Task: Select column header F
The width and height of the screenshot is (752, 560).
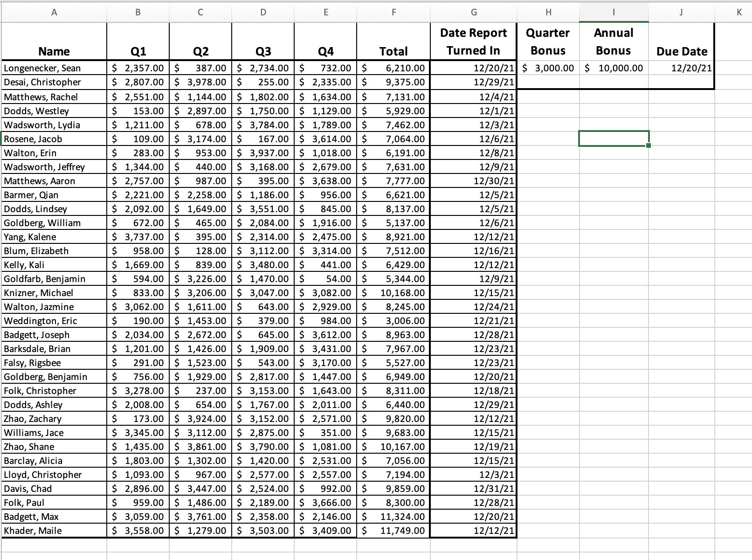Action: coord(393,12)
